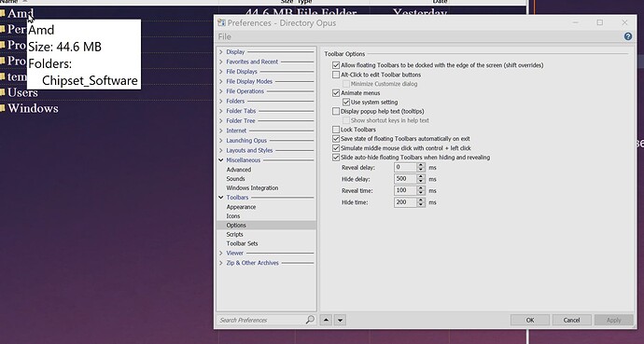Select the Windows folder name in file list
Viewport: 644px width, 344px height.
point(33,109)
